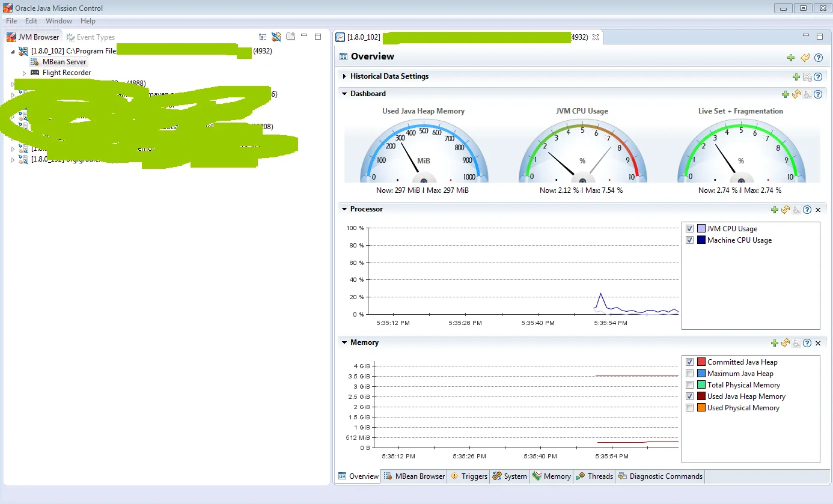The image size is (833, 504).
Task: Expand the Historical Data Settings section
Action: pos(344,77)
